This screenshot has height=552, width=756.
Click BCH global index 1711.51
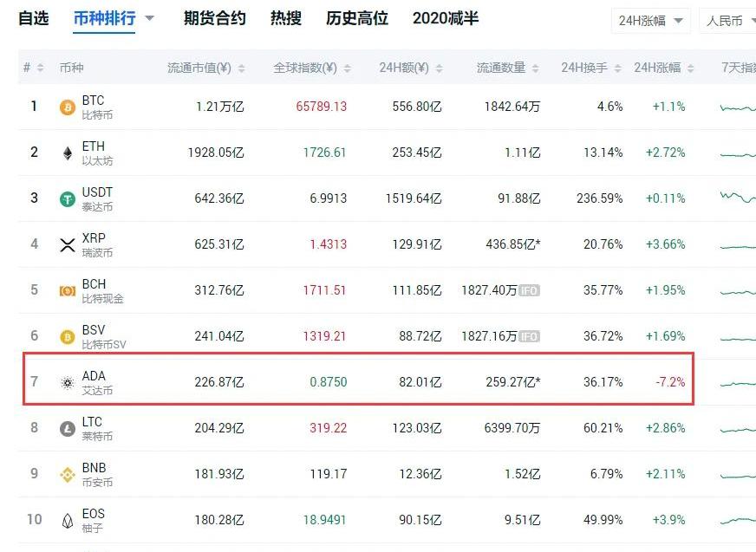tap(324, 290)
